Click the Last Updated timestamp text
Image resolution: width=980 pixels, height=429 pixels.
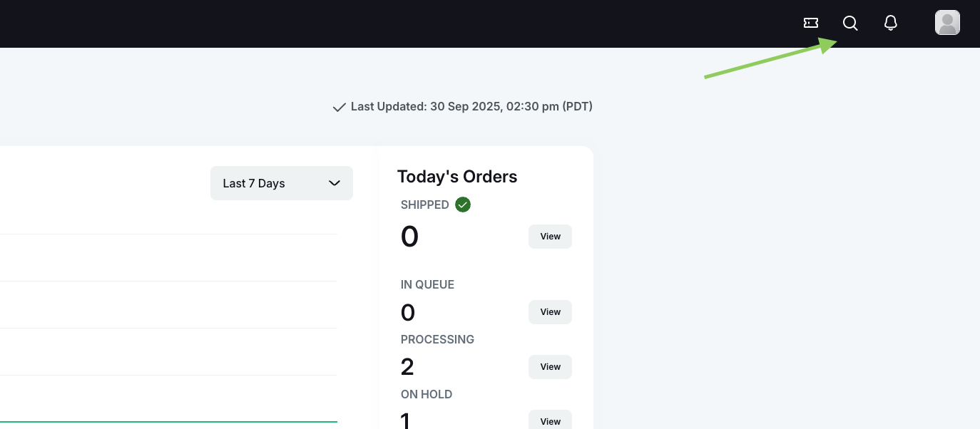point(471,107)
